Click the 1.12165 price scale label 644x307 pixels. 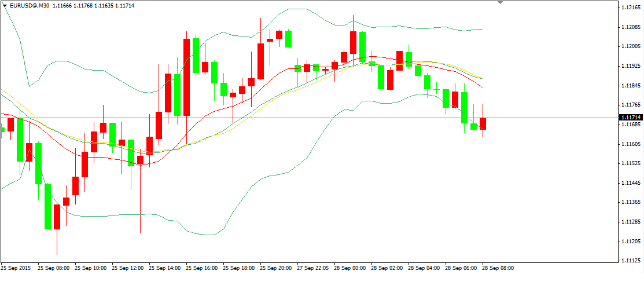point(631,8)
